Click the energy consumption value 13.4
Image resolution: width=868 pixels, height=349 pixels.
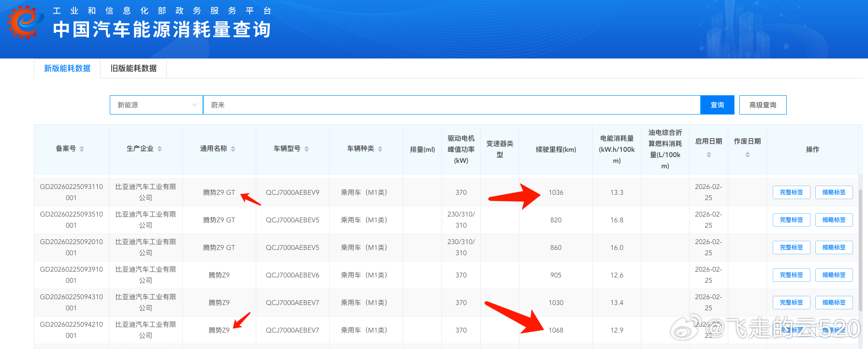pos(617,303)
